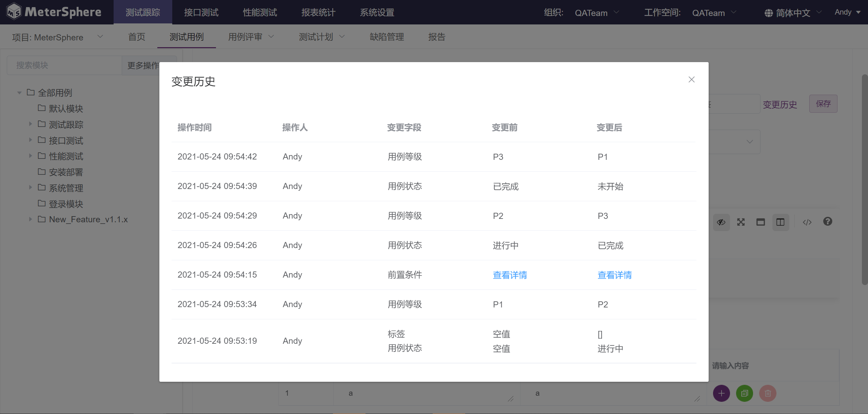868x414 pixels.
Task: Click the 前置条件 field cell
Action: pyautogui.click(x=405, y=275)
